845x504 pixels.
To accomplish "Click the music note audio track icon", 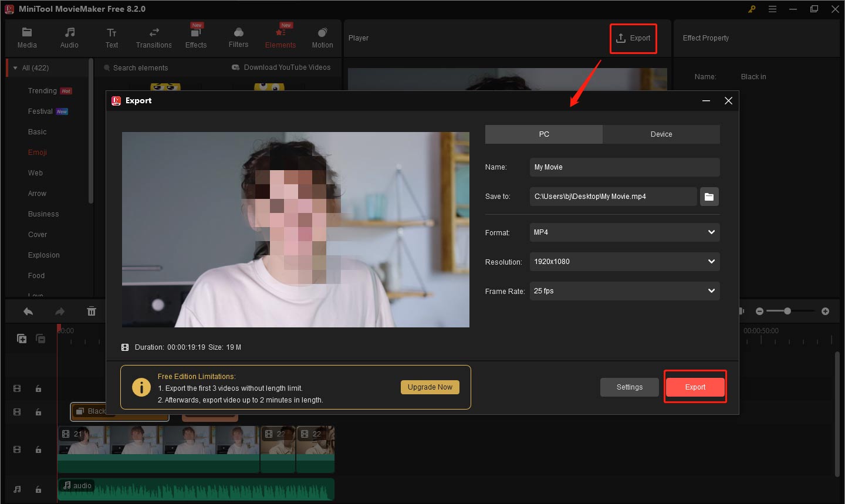I will [x=17, y=489].
